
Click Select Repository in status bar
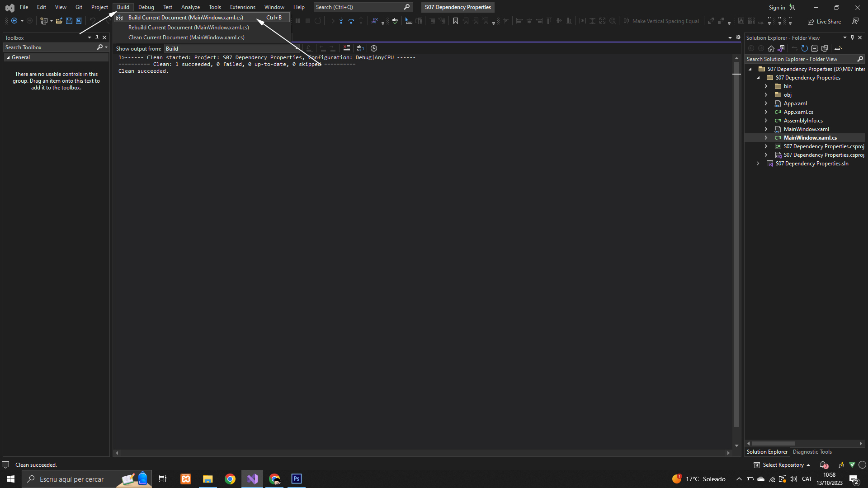[783, 465]
